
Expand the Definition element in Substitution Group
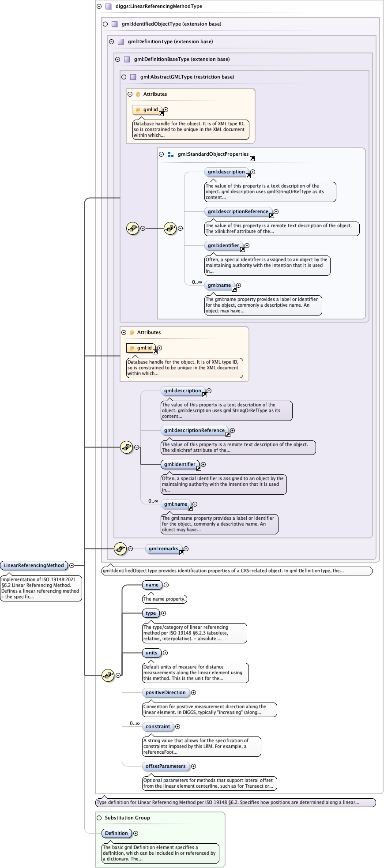(x=136, y=833)
